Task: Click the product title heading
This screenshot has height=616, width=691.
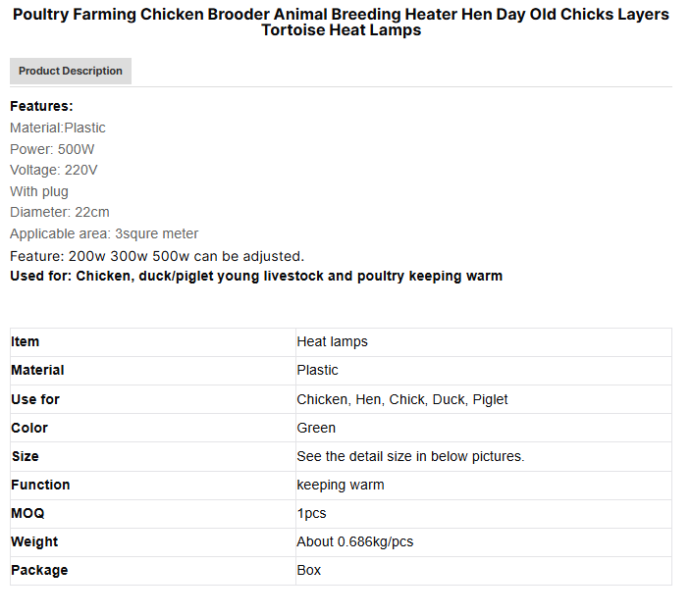Action: click(341, 22)
